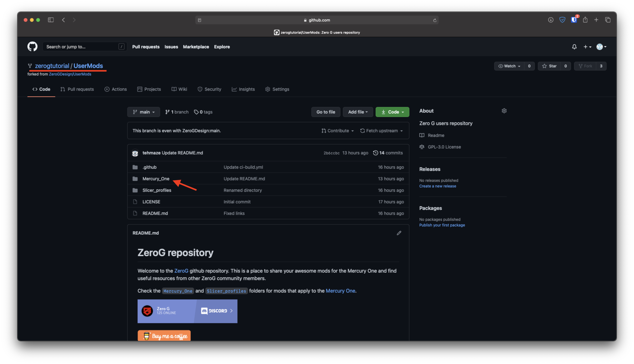
Task: Open the Mercury One link in README
Action: pyautogui.click(x=340, y=291)
